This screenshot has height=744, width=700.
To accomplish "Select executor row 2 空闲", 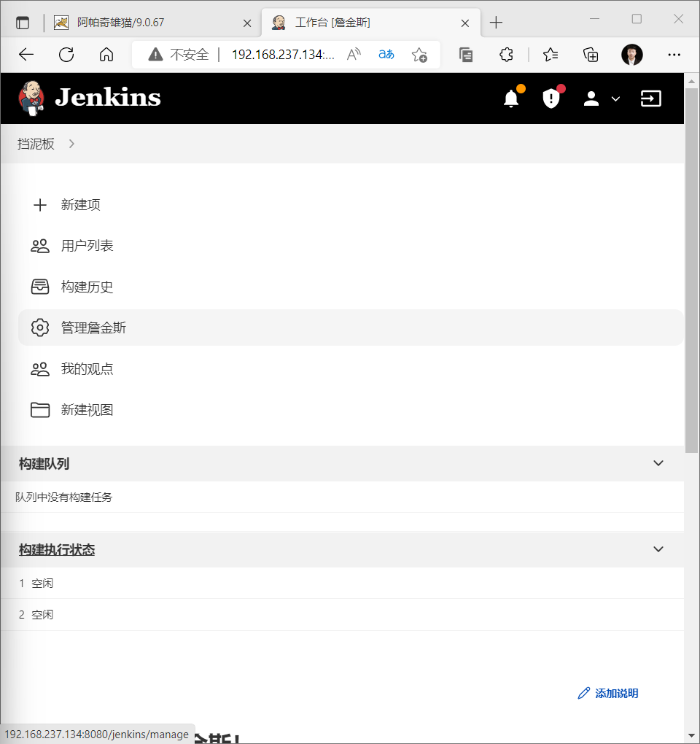I will point(342,615).
